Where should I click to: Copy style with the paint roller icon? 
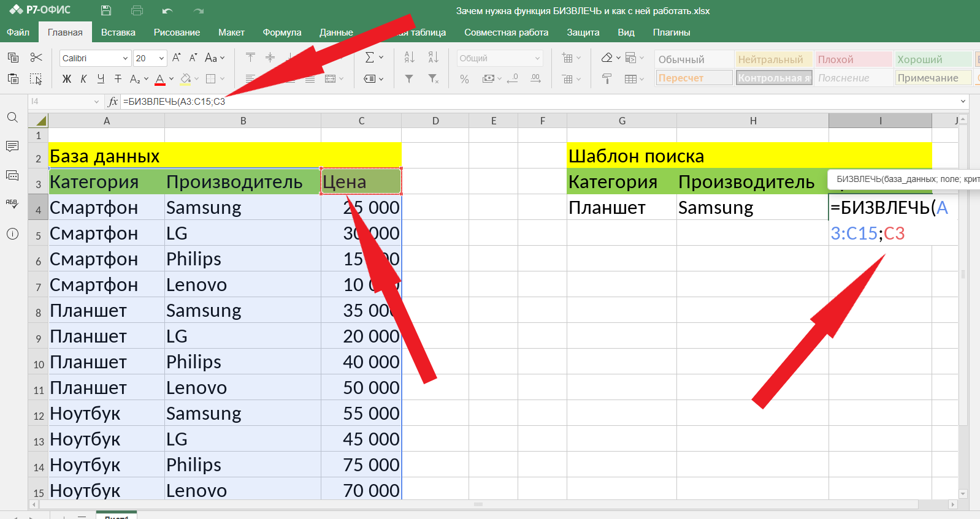(607, 78)
